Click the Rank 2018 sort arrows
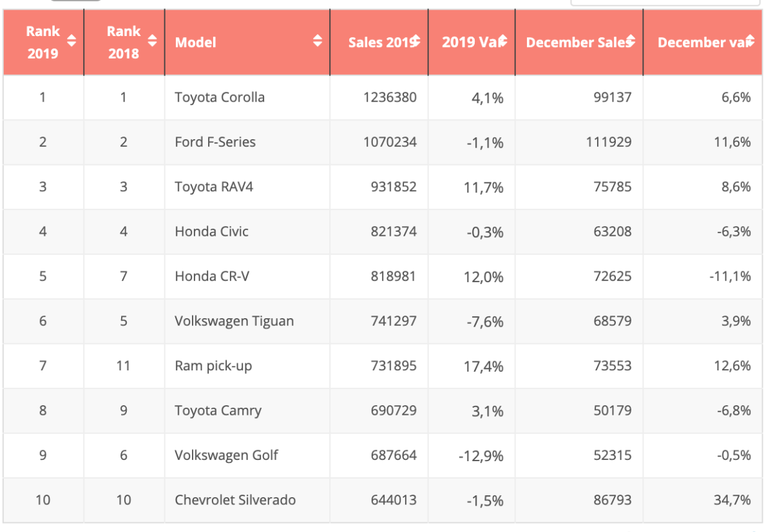Screen dimensions: 773x532 (x=152, y=41)
